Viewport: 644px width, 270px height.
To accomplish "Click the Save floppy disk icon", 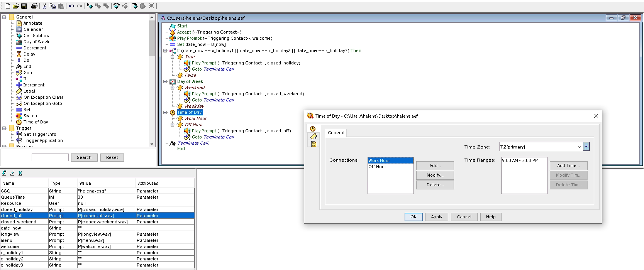I will [24, 6].
